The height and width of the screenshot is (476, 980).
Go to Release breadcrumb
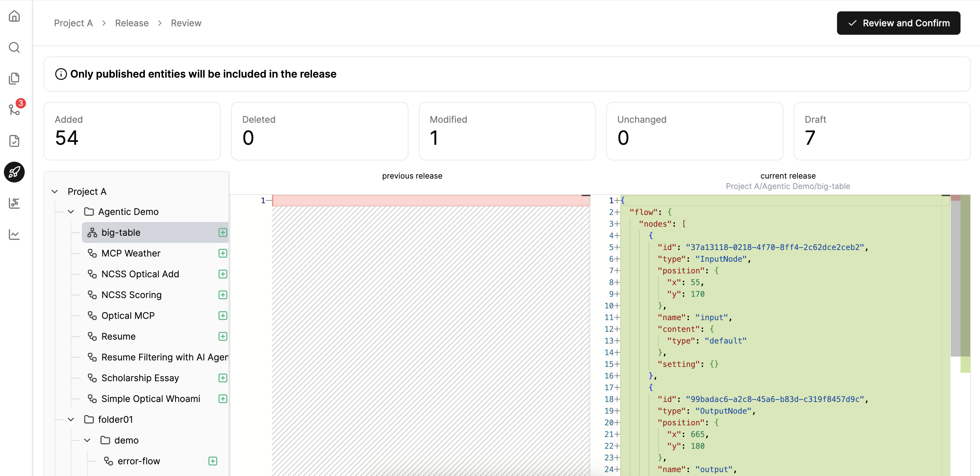click(132, 23)
